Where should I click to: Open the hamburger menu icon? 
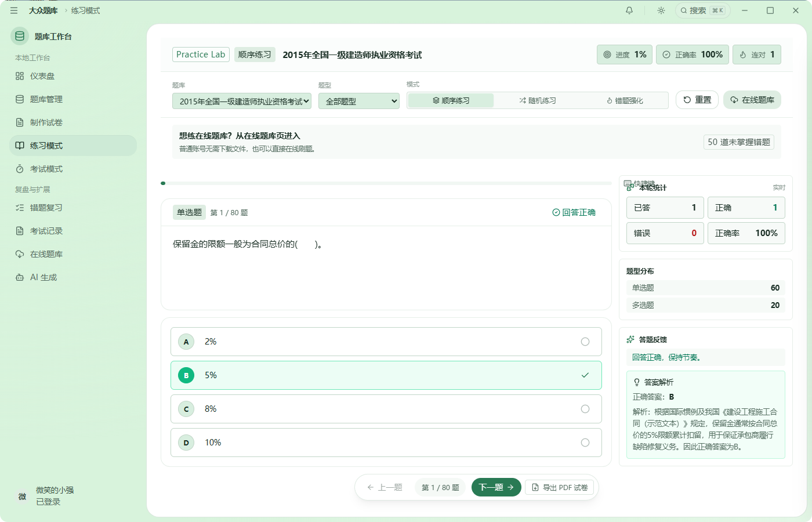(x=14, y=10)
